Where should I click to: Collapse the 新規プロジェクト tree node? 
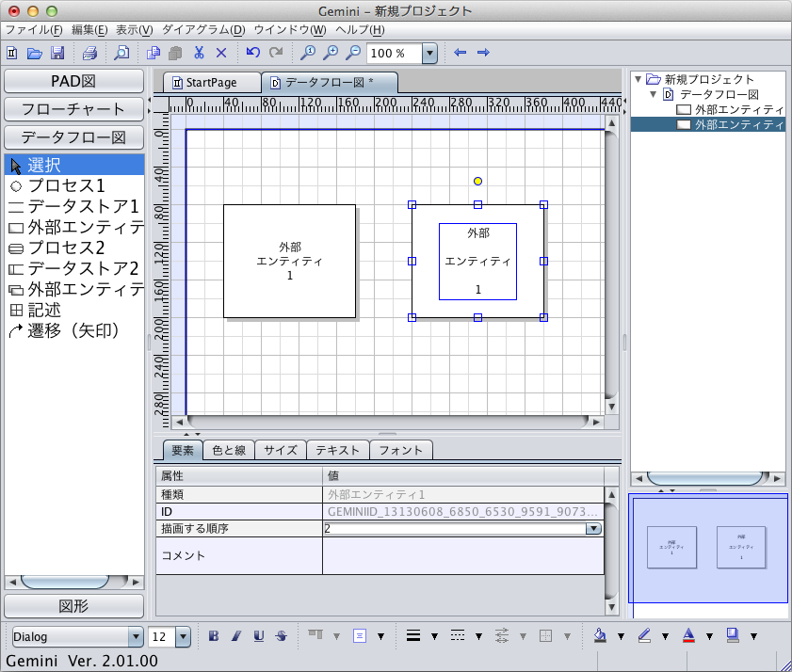(638, 79)
